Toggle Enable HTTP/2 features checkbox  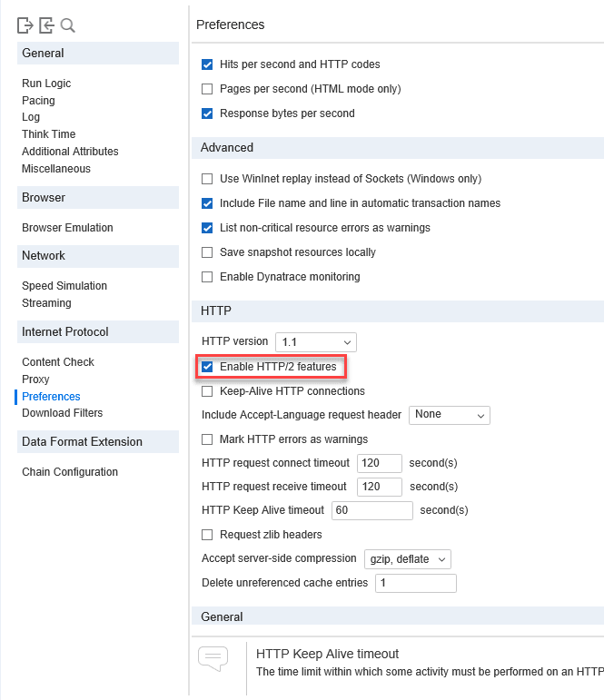[x=207, y=367]
